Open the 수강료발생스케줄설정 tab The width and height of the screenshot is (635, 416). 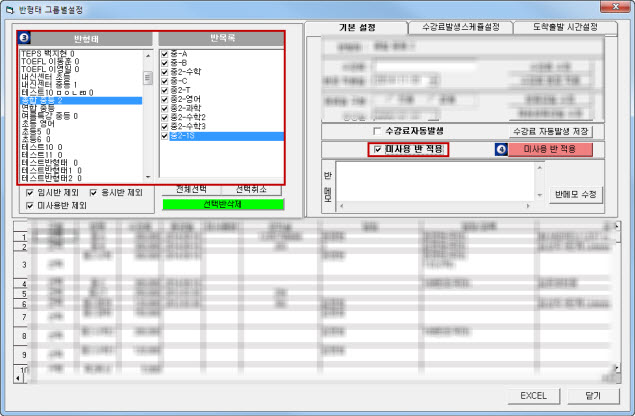pyautogui.click(x=460, y=27)
